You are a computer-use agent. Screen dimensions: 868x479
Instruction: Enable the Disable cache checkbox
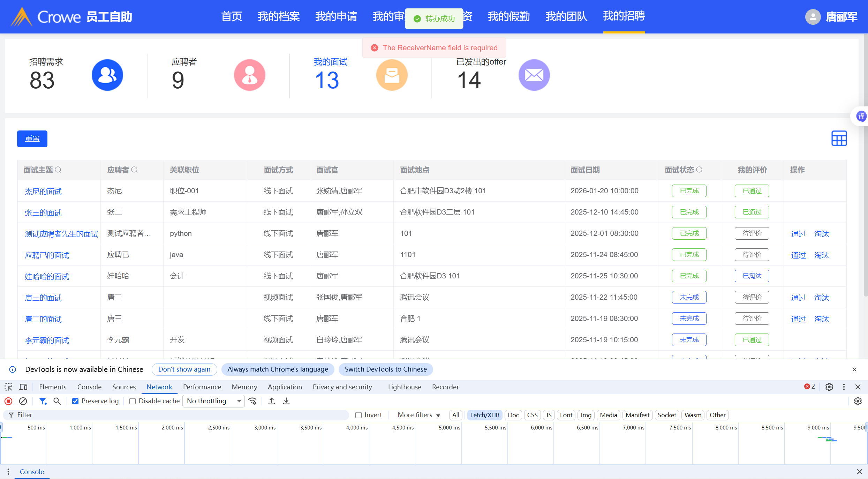point(133,401)
